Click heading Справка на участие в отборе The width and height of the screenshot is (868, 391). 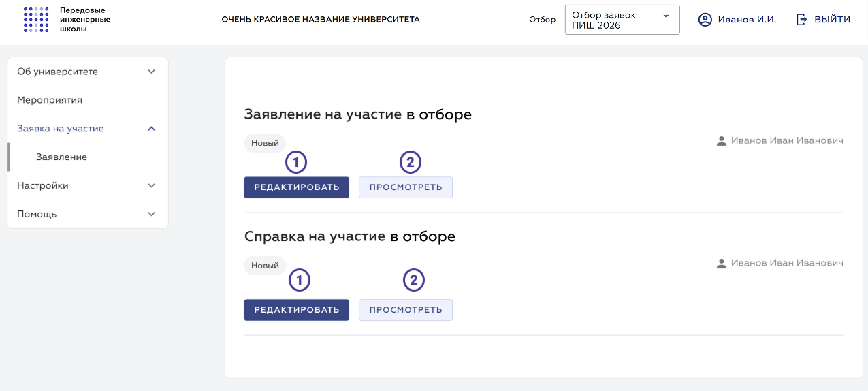[x=350, y=237]
